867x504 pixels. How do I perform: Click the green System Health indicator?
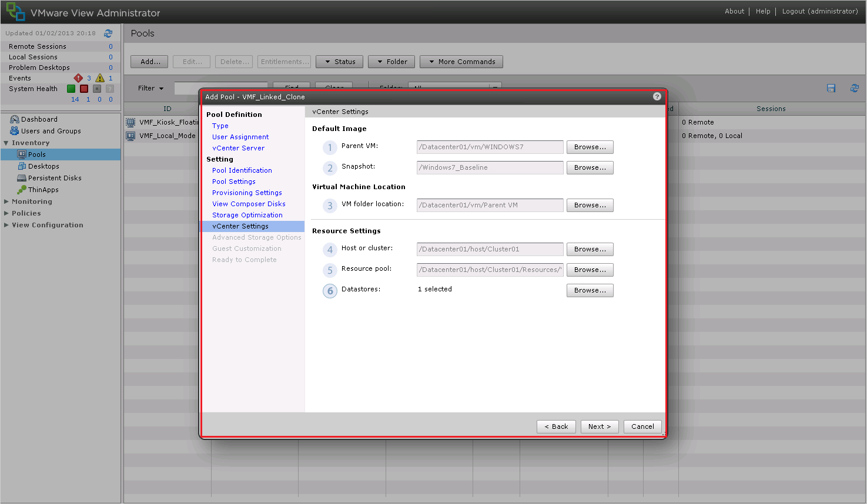[71, 88]
